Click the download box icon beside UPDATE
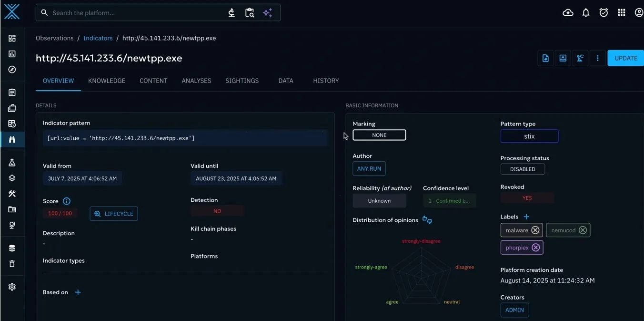Screen dimensions: 644x321 point(563,58)
